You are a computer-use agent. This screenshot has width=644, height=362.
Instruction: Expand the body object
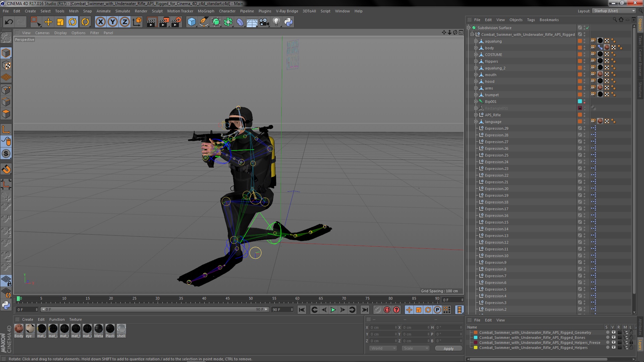pos(476,48)
